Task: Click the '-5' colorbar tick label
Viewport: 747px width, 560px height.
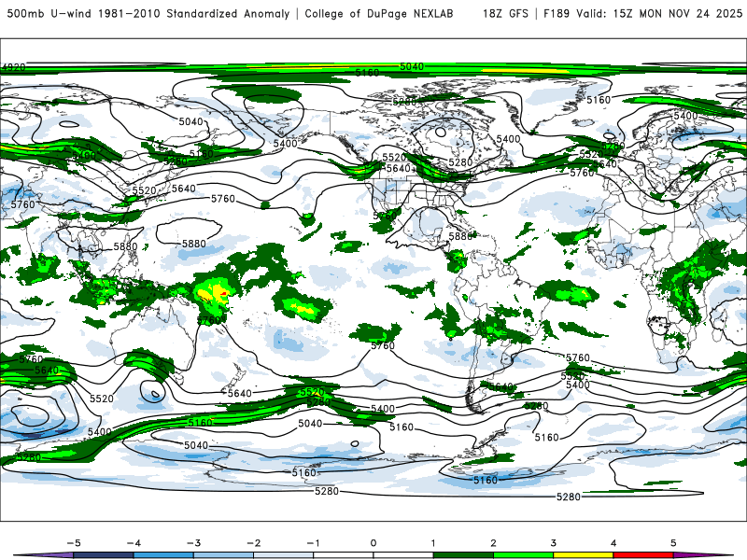Action: click(74, 543)
